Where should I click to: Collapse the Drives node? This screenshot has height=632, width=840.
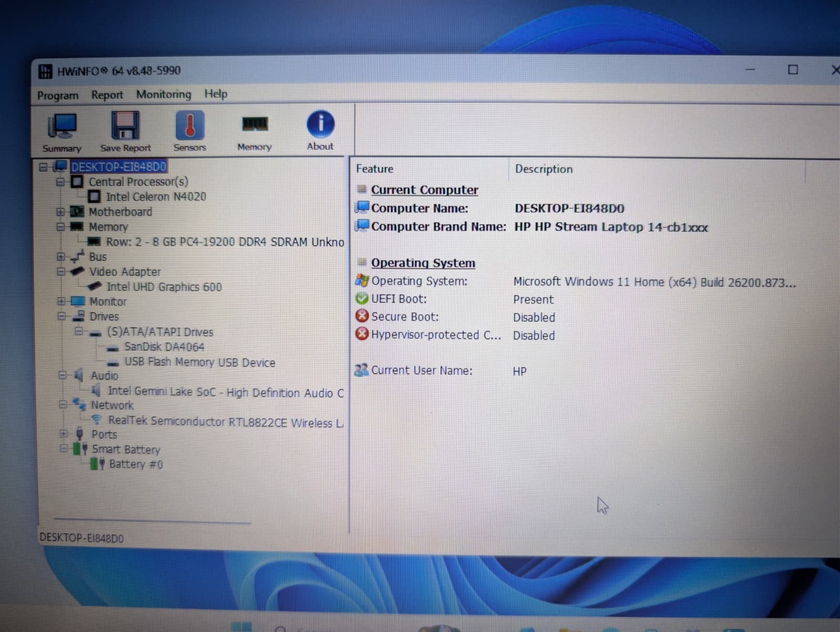click(61, 317)
